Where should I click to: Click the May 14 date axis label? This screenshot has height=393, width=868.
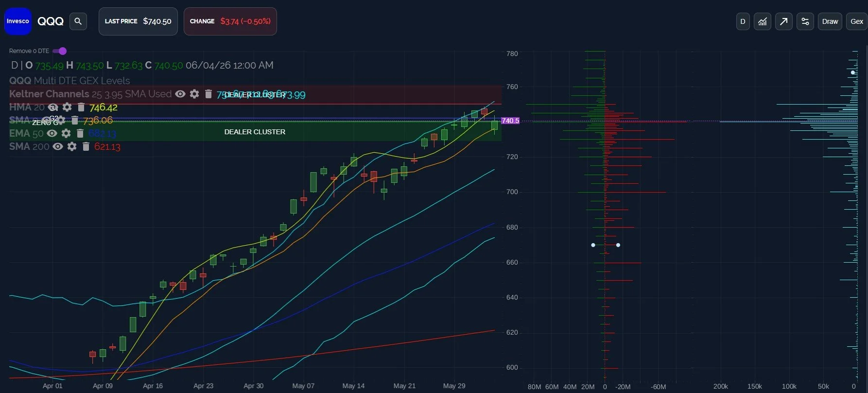[x=353, y=386]
